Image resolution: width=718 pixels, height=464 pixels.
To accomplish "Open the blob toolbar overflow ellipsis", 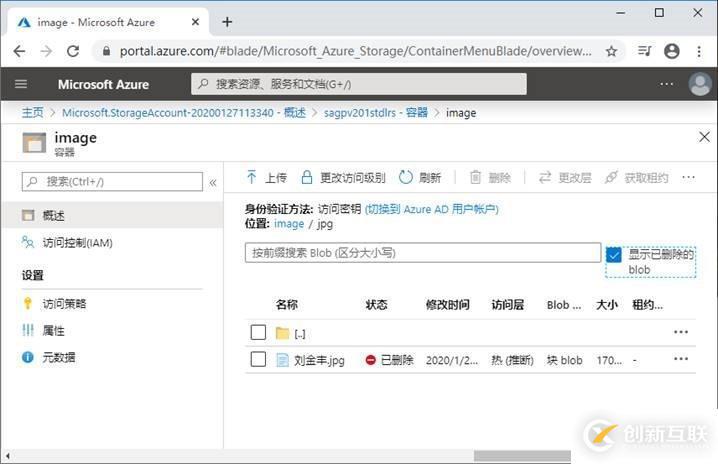I will [688, 177].
